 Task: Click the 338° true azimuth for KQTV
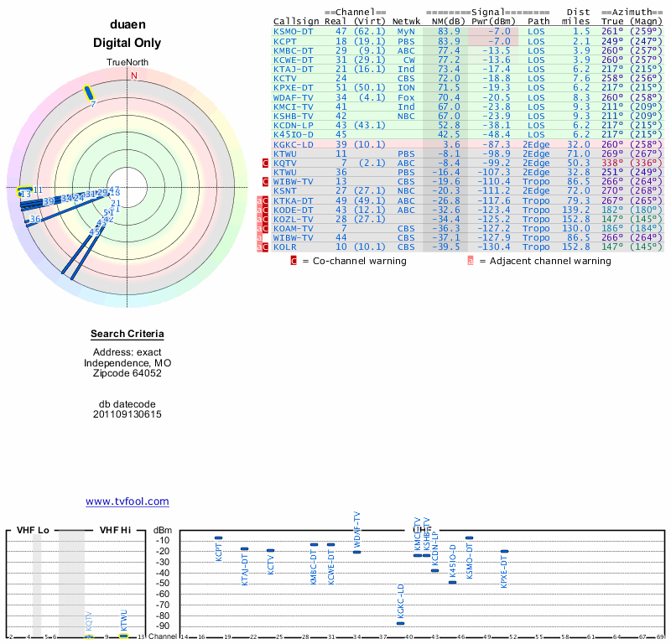(x=612, y=163)
